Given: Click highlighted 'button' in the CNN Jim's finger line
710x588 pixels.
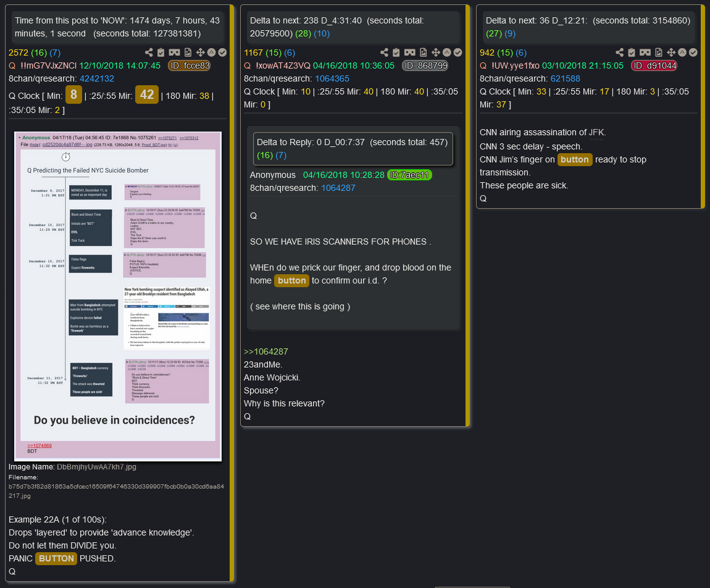Looking at the screenshot, I should pyautogui.click(x=575, y=159).
